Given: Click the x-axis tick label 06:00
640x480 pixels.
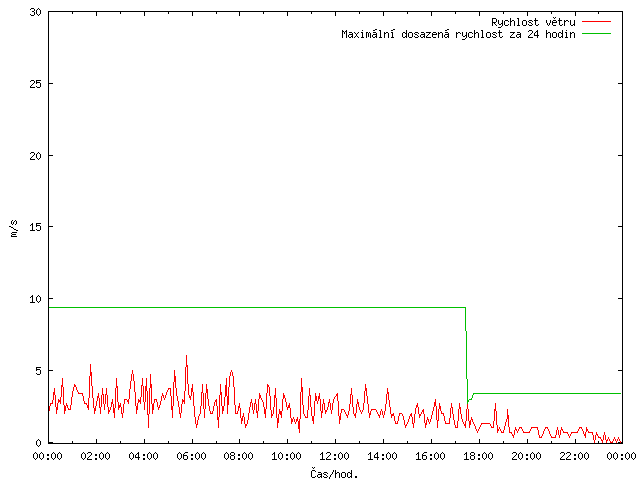Looking at the screenshot, I should click(191, 456).
